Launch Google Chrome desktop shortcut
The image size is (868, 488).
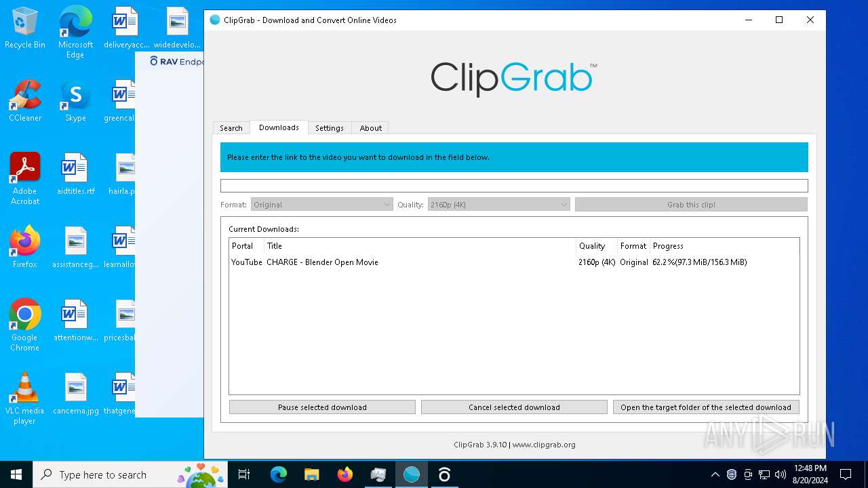pyautogui.click(x=25, y=325)
